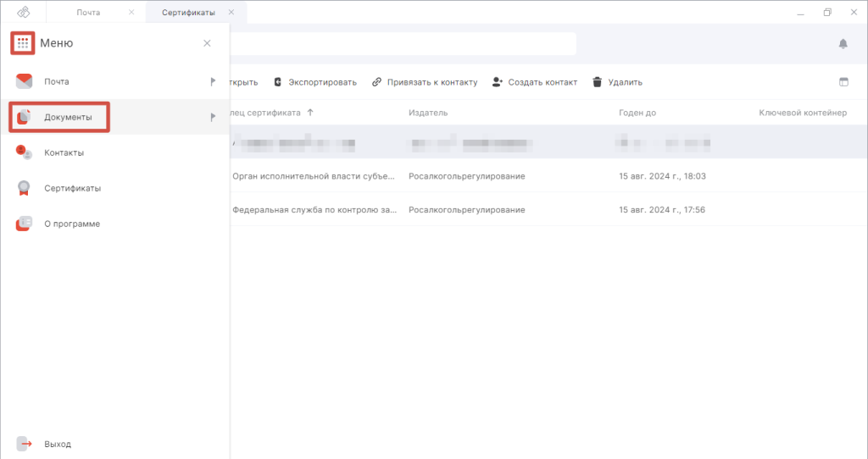The height and width of the screenshot is (459, 868).
Task: Click the Выход arrow icon
Action: [x=24, y=444]
